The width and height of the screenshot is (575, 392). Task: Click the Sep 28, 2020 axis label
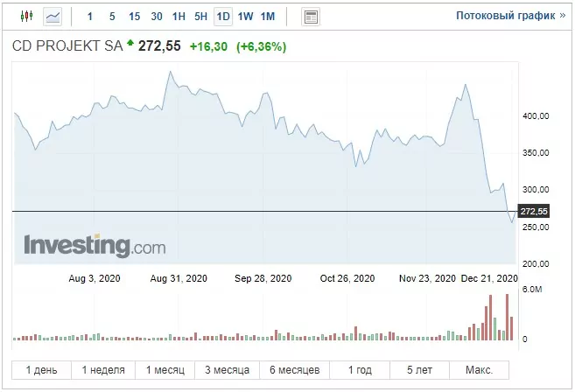pyautogui.click(x=263, y=278)
